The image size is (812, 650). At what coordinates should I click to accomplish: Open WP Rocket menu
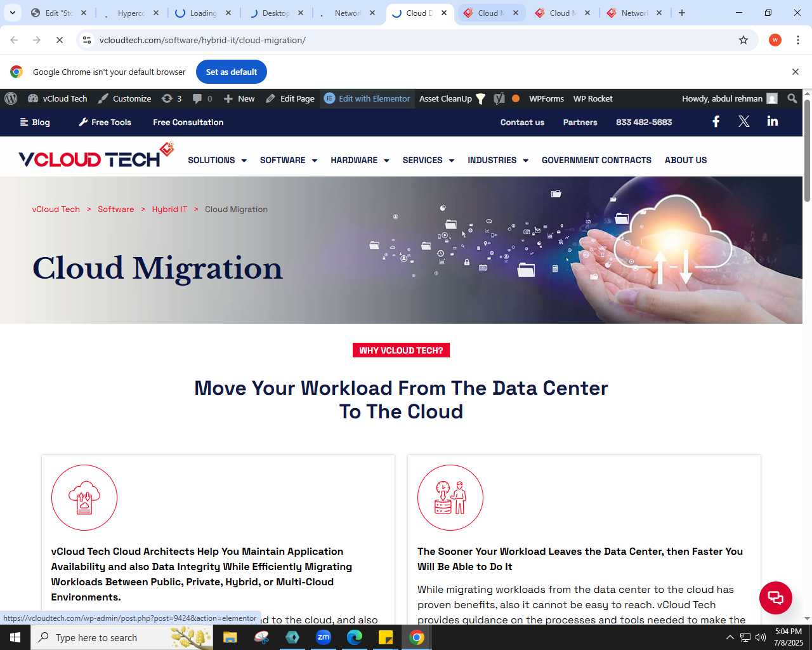[x=593, y=98]
